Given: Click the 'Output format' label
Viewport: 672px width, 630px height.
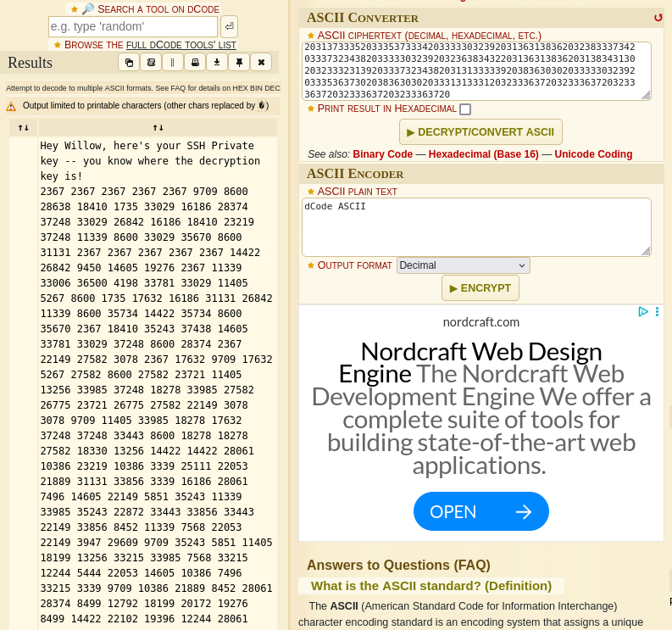Looking at the screenshot, I should (x=354, y=265).
